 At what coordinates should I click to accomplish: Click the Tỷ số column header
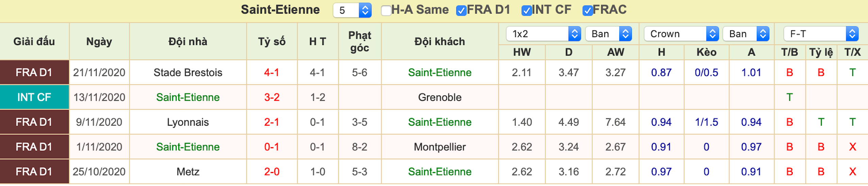[x=272, y=42]
